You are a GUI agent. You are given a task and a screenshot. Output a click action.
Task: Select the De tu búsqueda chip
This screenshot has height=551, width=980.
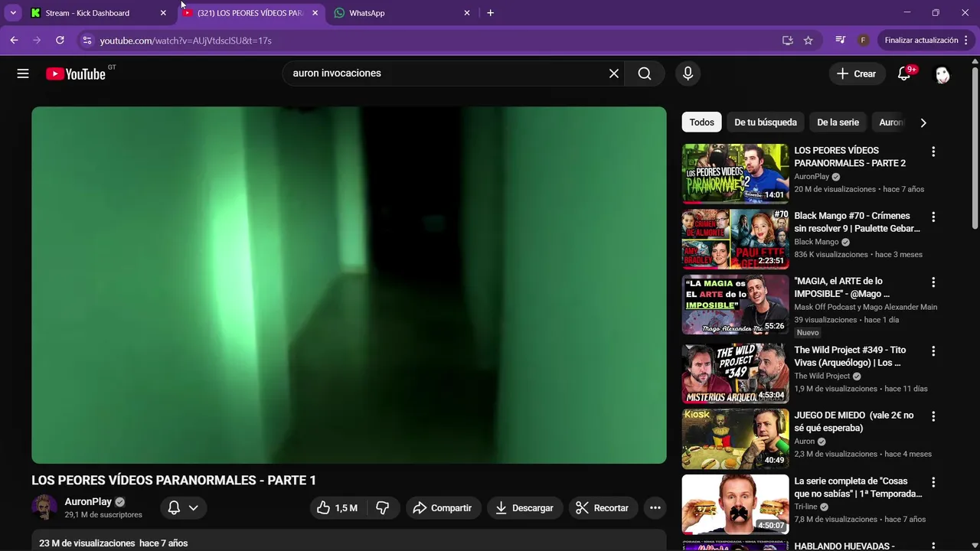pyautogui.click(x=766, y=122)
